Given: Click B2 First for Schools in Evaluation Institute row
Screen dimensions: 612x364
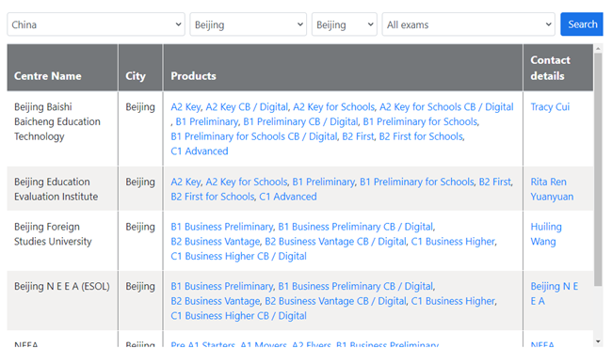Looking at the screenshot, I should pyautogui.click(x=213, y=197).
